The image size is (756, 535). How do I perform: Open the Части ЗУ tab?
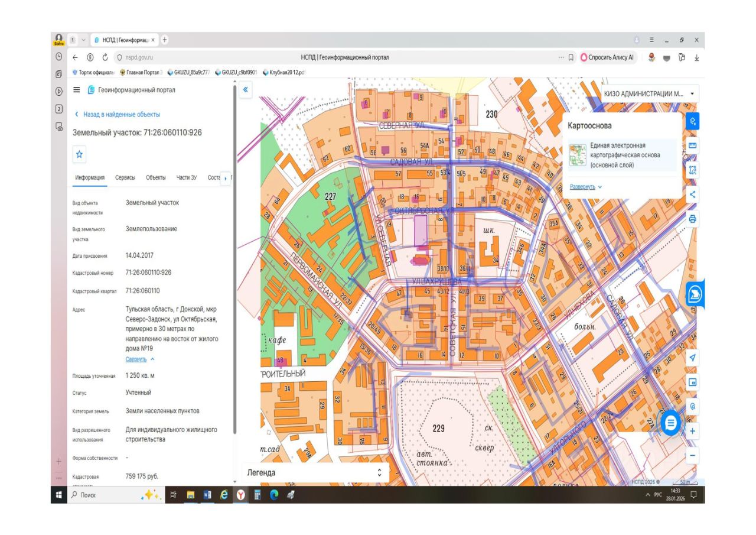[x=186, y=177]
